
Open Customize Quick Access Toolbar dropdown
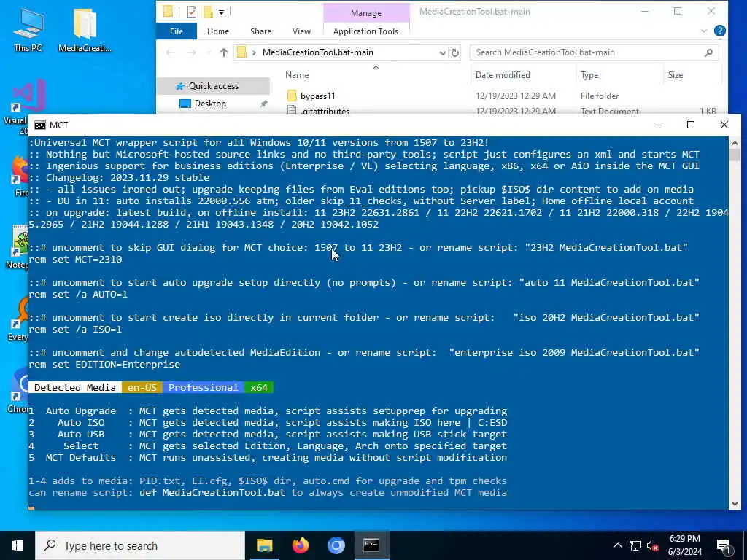(222, 12)
